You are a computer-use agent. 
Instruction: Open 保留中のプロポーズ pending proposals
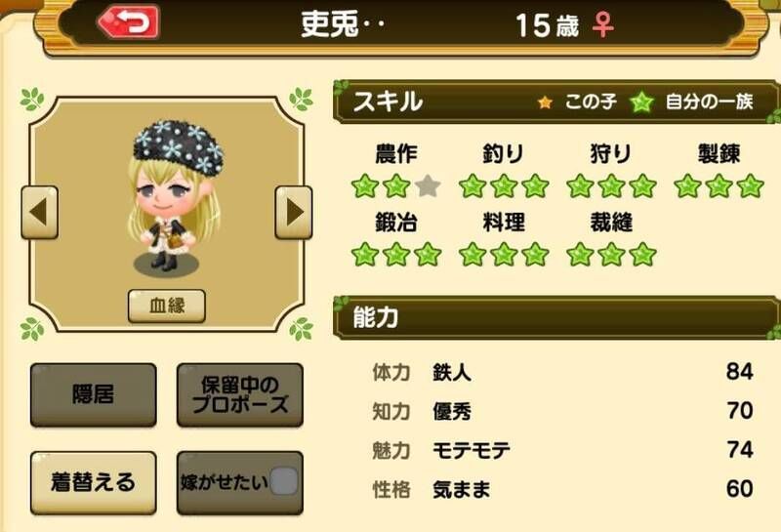pos(240,394)
